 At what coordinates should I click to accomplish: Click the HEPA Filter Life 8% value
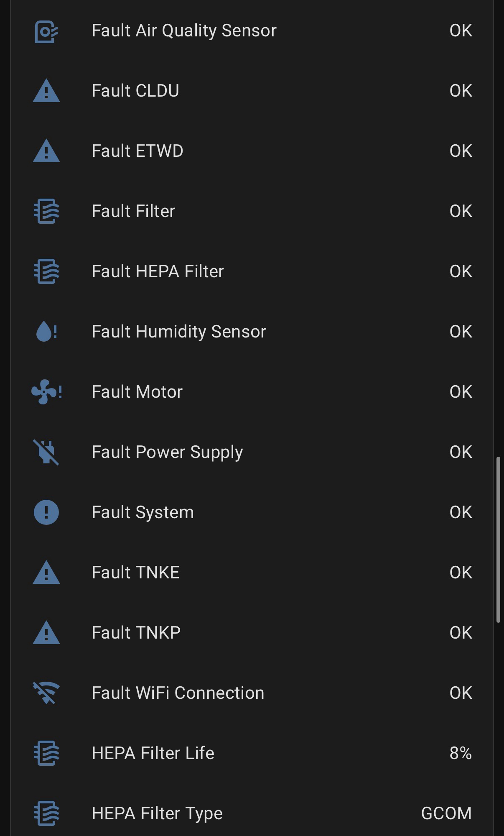coord(461,753)
